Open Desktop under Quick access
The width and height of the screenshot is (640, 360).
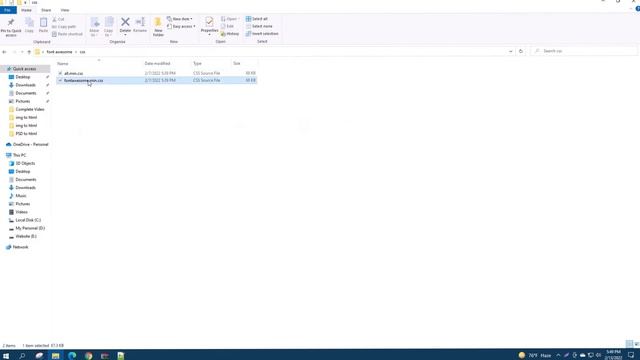(22, 77)
